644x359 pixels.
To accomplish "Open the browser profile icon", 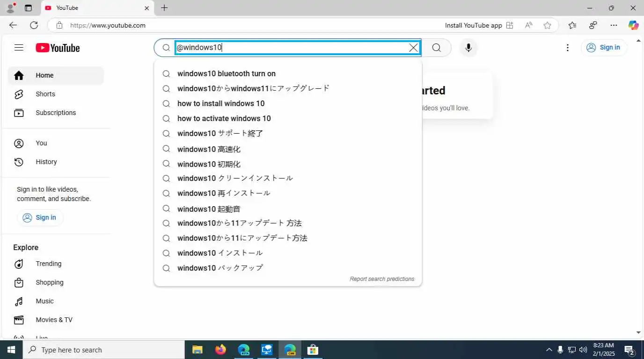I will [x=10, y=8].
